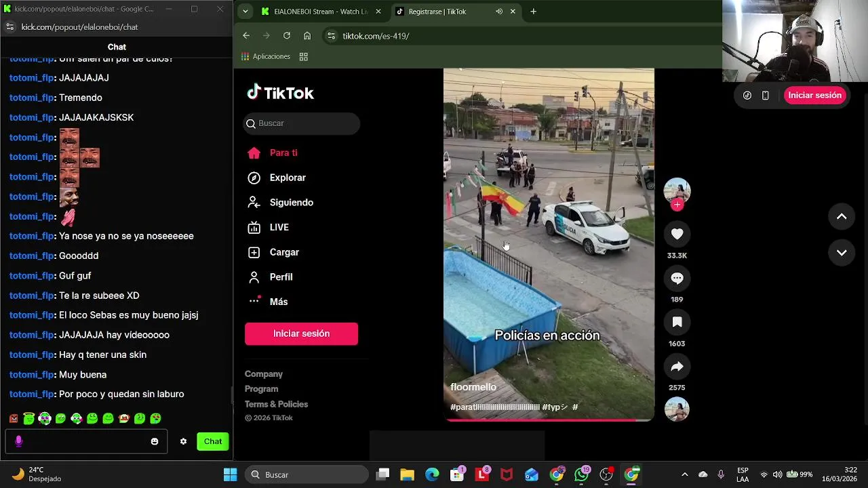Click the #parati hashtag in caption

point(495,407)
